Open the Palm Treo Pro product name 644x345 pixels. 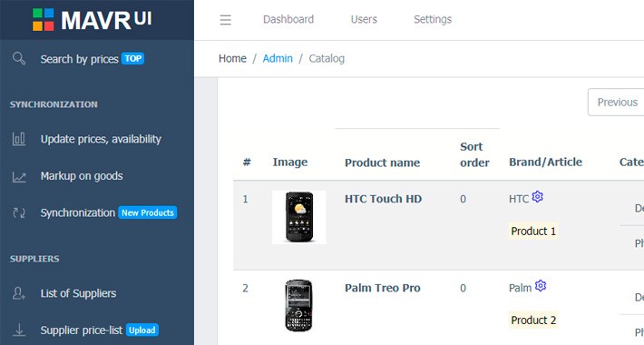point(383,288)
